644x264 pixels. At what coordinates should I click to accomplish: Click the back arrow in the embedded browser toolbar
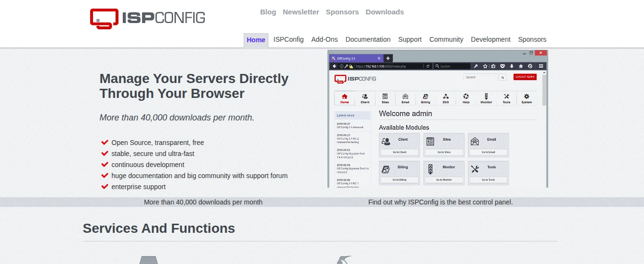tap(334, 66)
